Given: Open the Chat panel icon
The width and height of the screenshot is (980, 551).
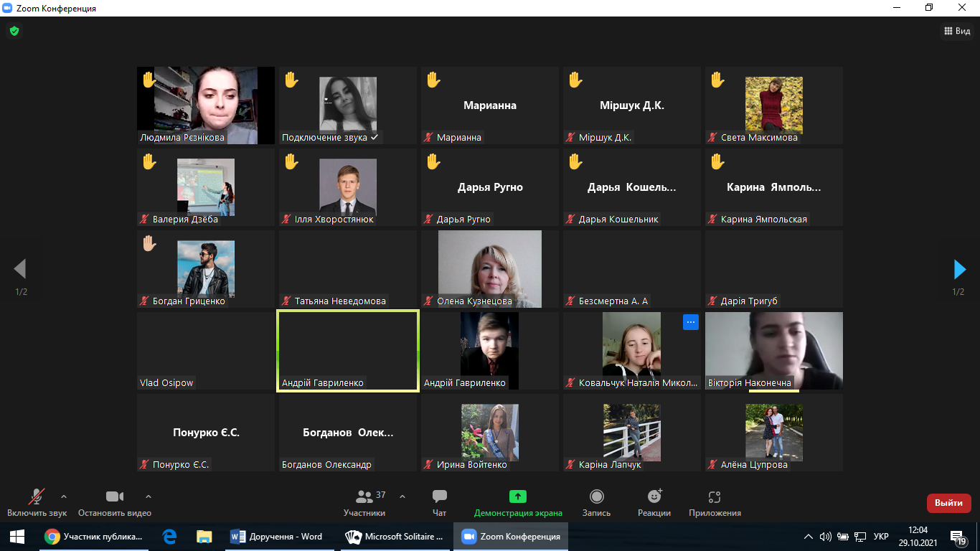Looking at the screenshot, I should click(440, 496).
